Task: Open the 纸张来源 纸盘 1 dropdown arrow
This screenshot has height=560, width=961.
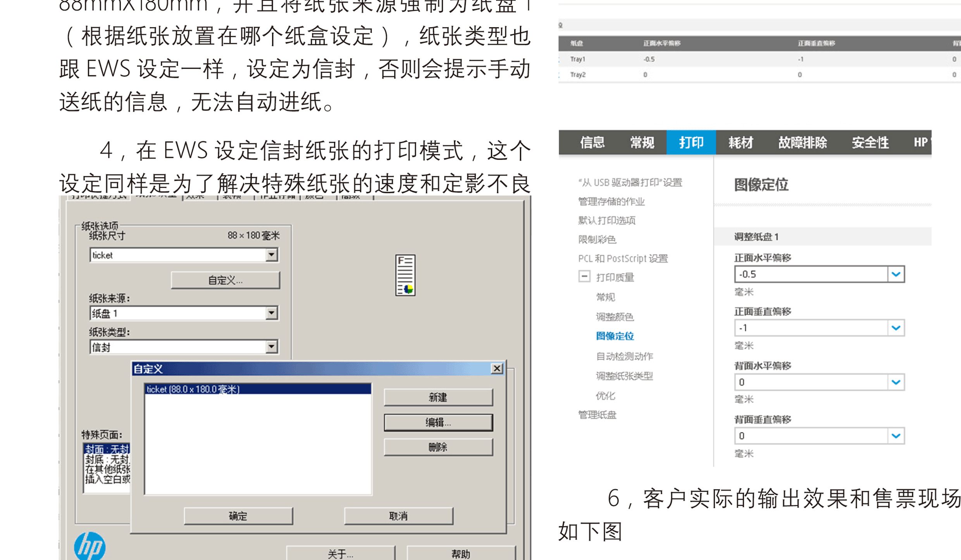Action: (x=272, y=313)
